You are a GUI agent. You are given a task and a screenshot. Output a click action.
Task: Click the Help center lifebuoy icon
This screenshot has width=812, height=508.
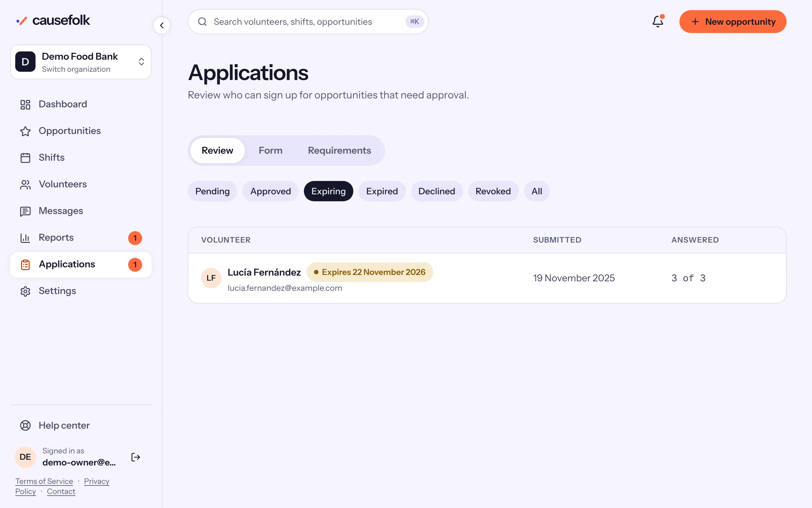point(25,425)
